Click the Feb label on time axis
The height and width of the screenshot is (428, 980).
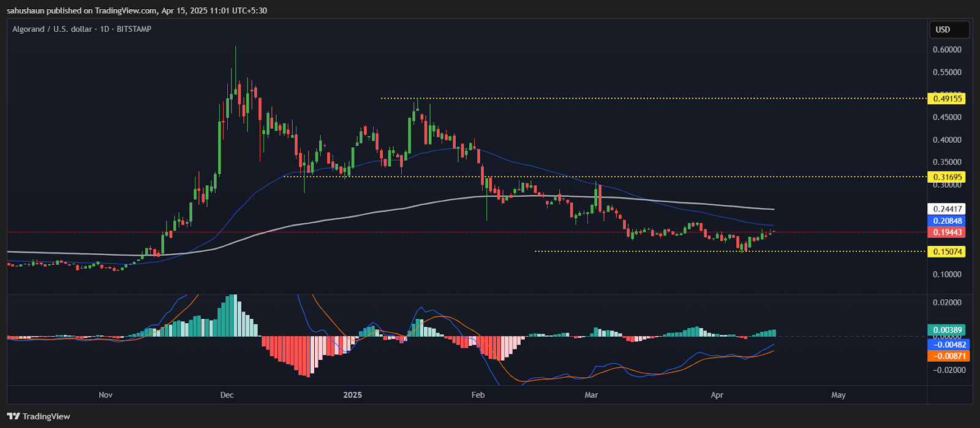[478, 395]
